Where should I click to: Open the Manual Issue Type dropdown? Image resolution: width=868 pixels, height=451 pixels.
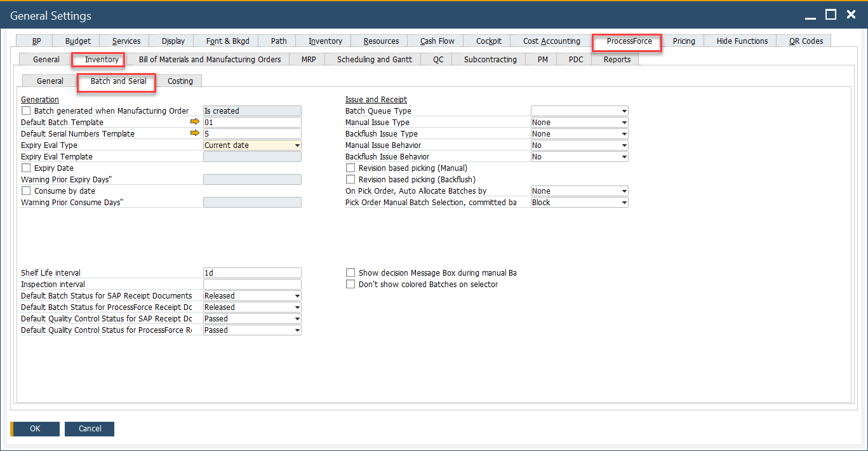(624, 122)
